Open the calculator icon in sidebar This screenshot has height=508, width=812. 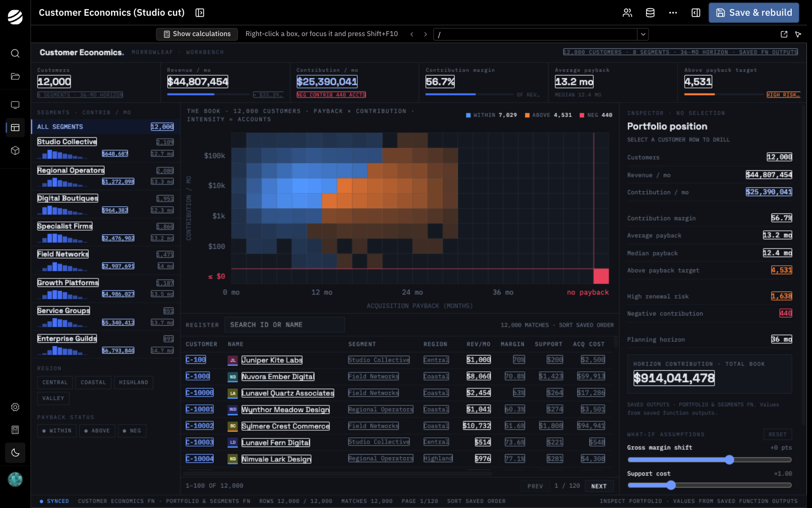point(15,430)
